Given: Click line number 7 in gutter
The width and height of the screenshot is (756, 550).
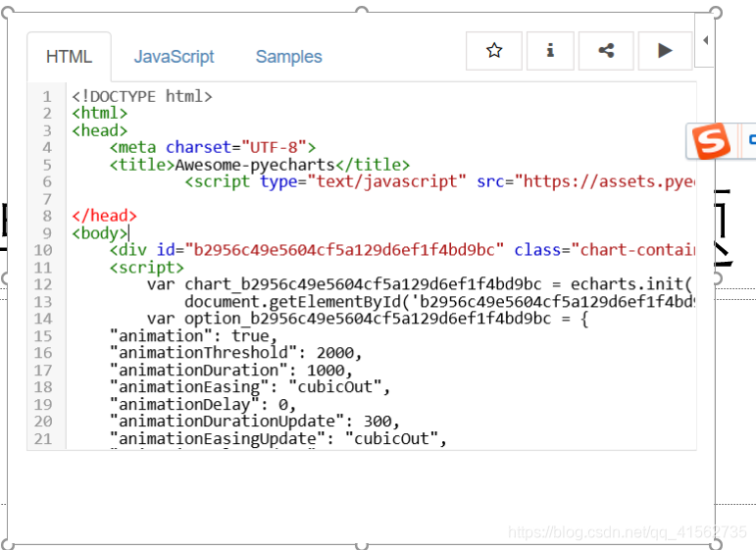Looking at the screenshot, I should pyautogui.click(x=47, y=199).
